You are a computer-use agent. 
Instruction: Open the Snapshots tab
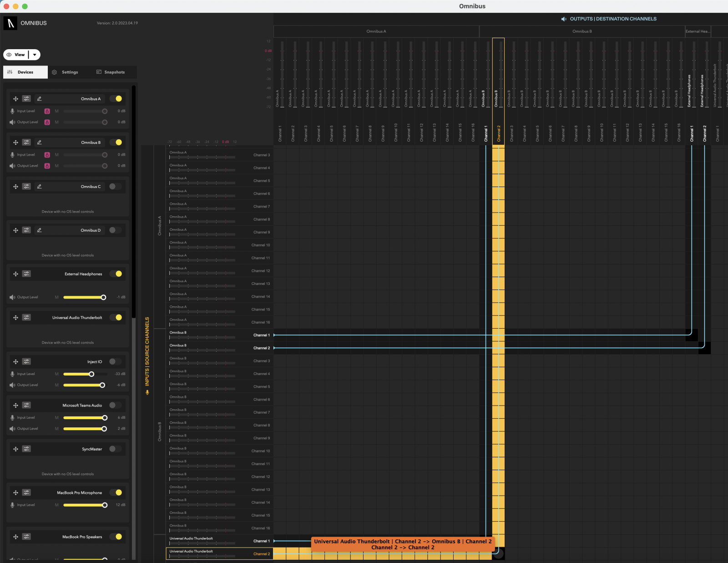[x=112, y=72]
